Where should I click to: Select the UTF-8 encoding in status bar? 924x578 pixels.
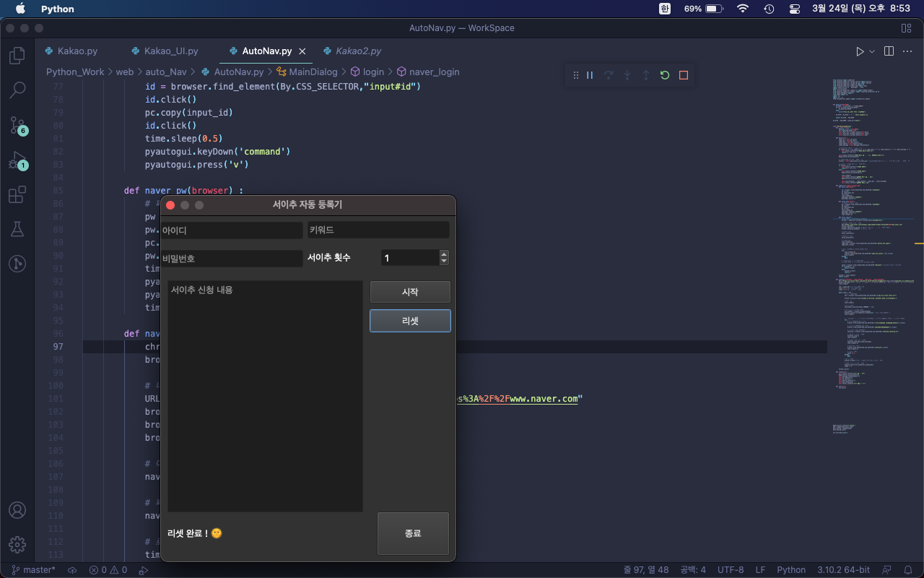(731, 570)
